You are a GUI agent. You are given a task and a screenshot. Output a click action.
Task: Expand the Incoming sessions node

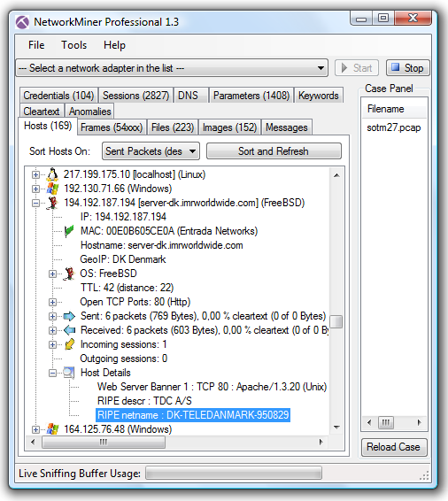pos(53,344)
